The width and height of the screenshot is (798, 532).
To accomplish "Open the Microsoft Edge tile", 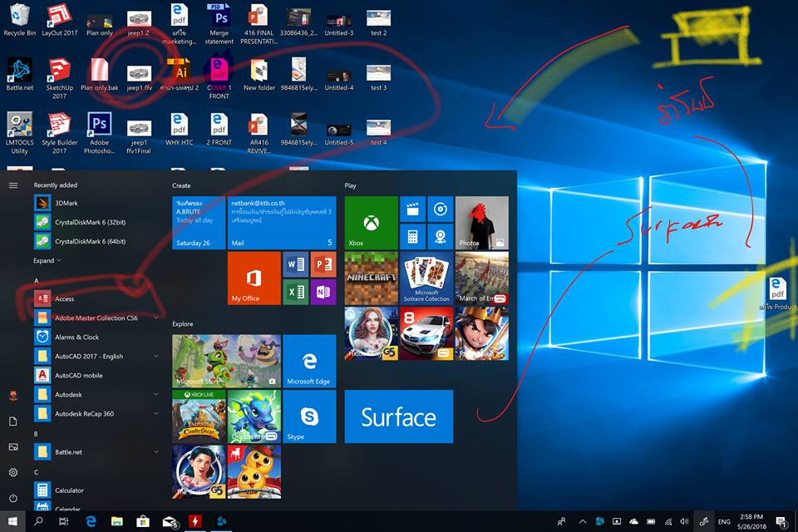I will pyautogui.click(x=309, y=361).
